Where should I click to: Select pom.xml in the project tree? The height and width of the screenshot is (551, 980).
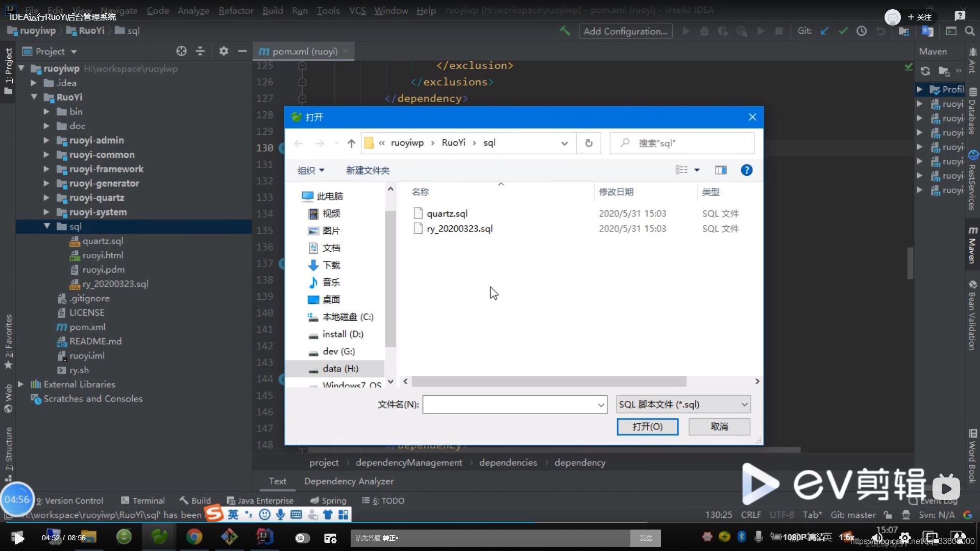click(x=87, y=327)
